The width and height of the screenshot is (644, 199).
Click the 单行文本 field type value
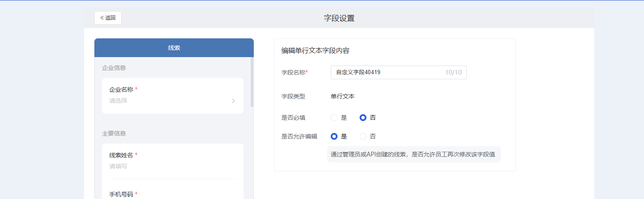tap(343, 96)
